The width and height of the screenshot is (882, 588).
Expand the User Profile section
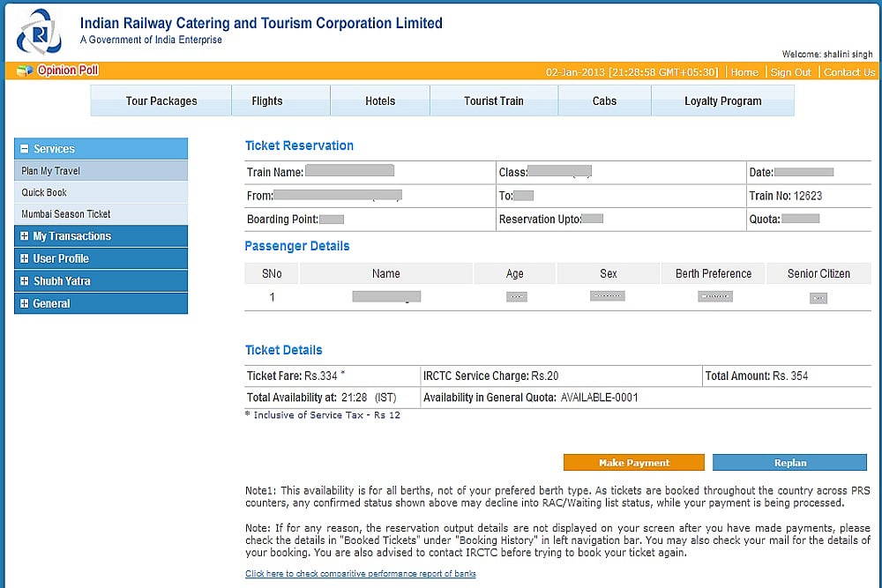point(25,259)
